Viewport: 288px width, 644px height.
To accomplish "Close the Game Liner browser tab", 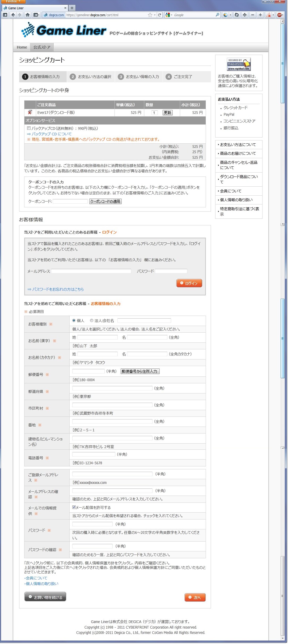I will tap(65, 8).
